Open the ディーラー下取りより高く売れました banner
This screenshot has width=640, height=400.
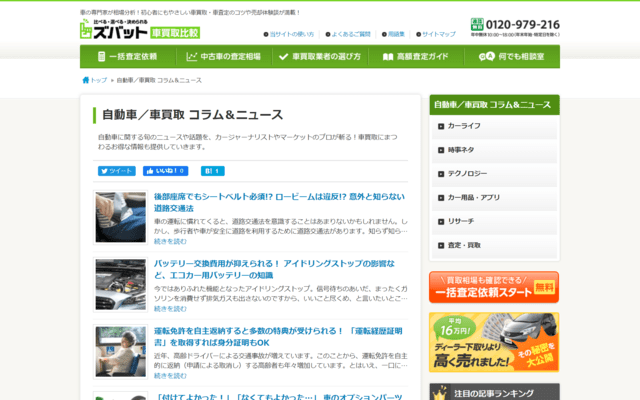coord(494,342)
